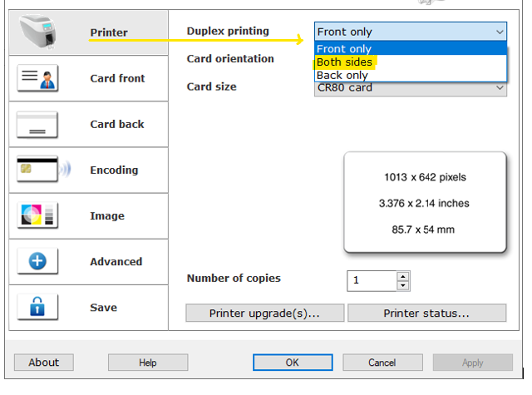Click the Save padlock icon
Screen dimensions: 532x395
37,307
